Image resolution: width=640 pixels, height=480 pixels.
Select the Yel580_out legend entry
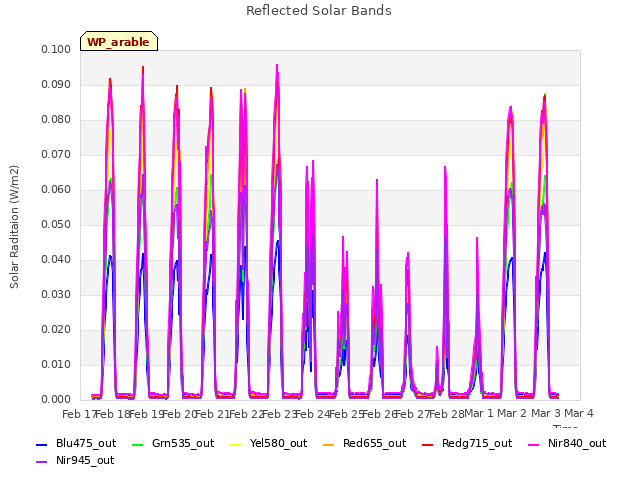269,443
